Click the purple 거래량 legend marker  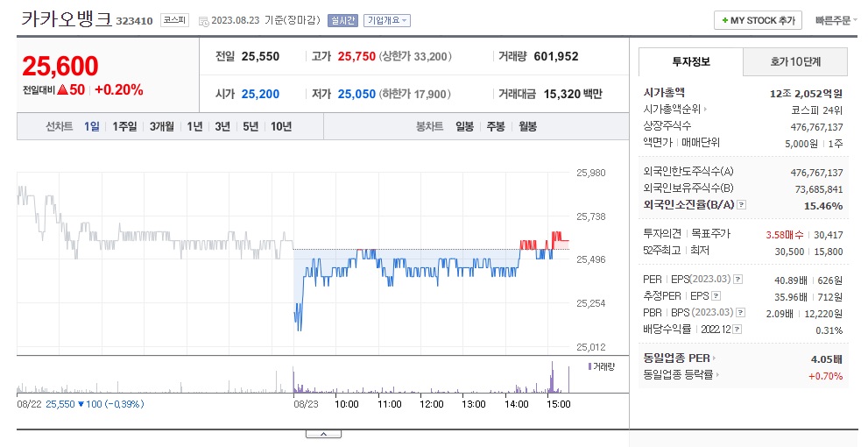tap(589, 366)
